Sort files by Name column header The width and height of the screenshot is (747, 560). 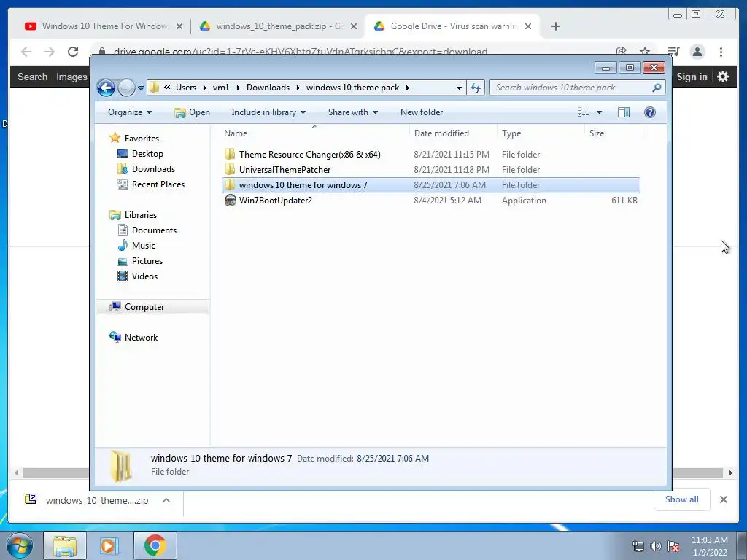[x=314, y=133]
